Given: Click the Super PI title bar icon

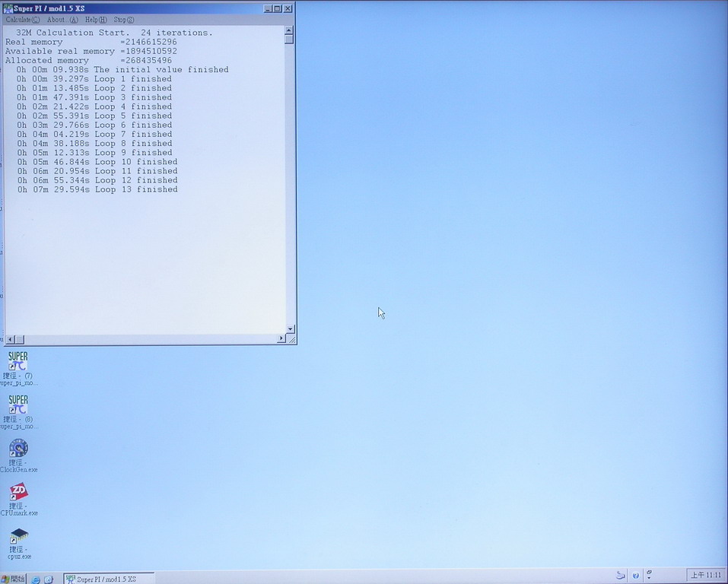Looking at the screenshot, I should click(x=8, y=8).
